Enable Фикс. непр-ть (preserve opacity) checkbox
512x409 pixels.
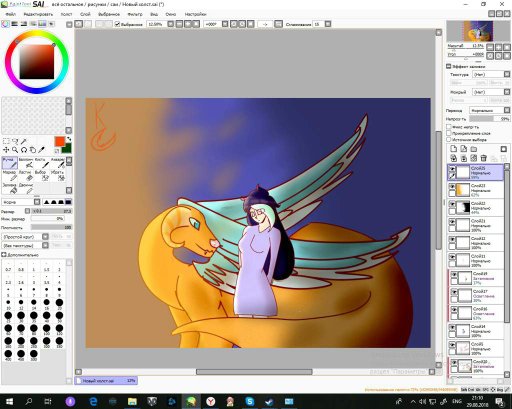coord(449,127)
